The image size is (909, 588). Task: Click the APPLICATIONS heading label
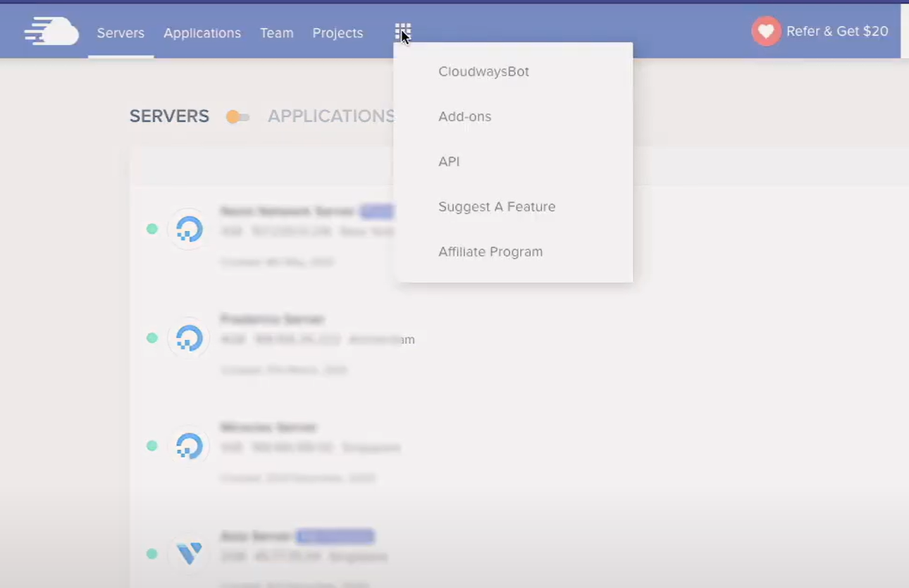point(331,116)
